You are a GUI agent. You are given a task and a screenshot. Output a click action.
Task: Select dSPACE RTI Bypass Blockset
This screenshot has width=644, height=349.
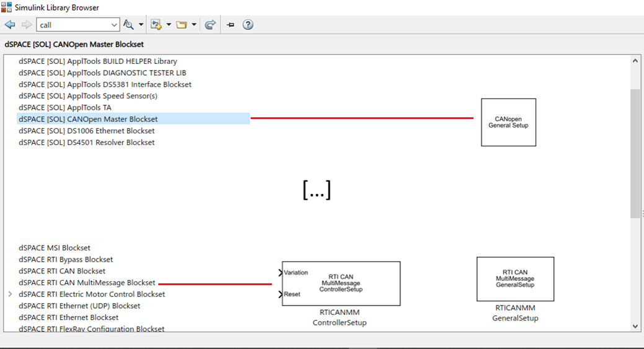coord(66,259)
